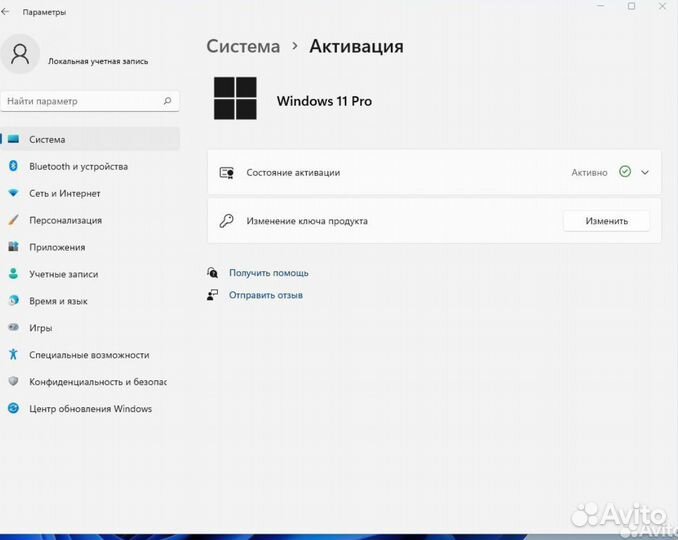Open Конфиденциальность и безопасность
Viewport: 678px width, 540px height.
pyautogui.click(x=90, y=381)
